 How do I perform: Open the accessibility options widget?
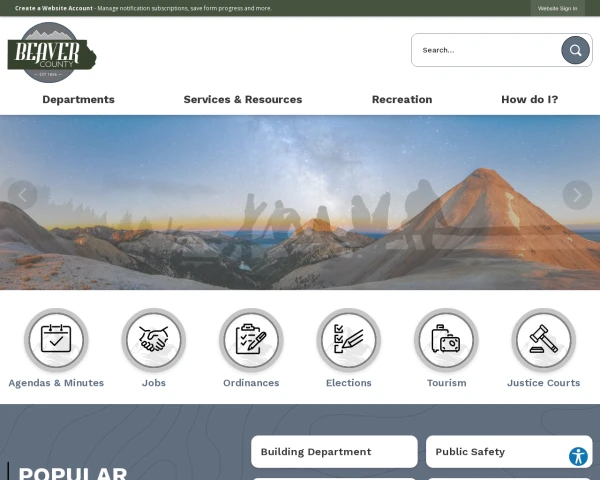(578, 456)
